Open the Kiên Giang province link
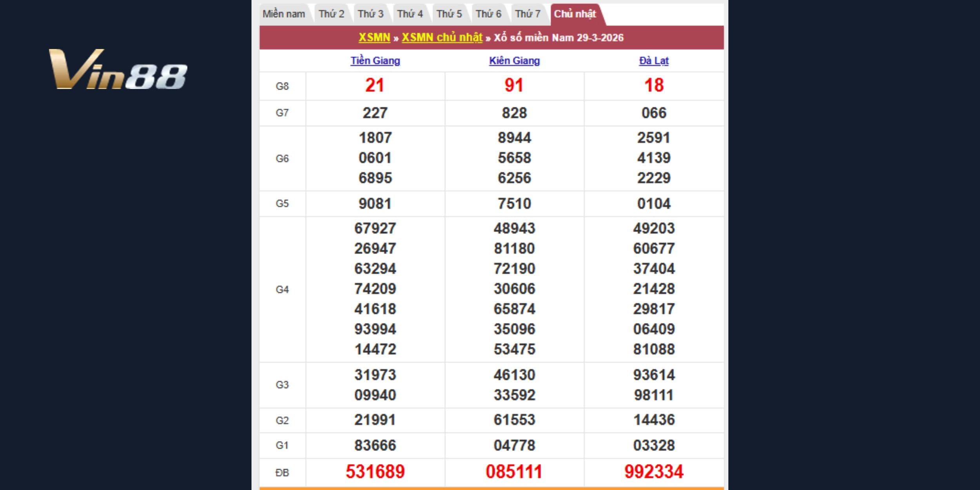The image size is (980, 490). tap(514, 61)
